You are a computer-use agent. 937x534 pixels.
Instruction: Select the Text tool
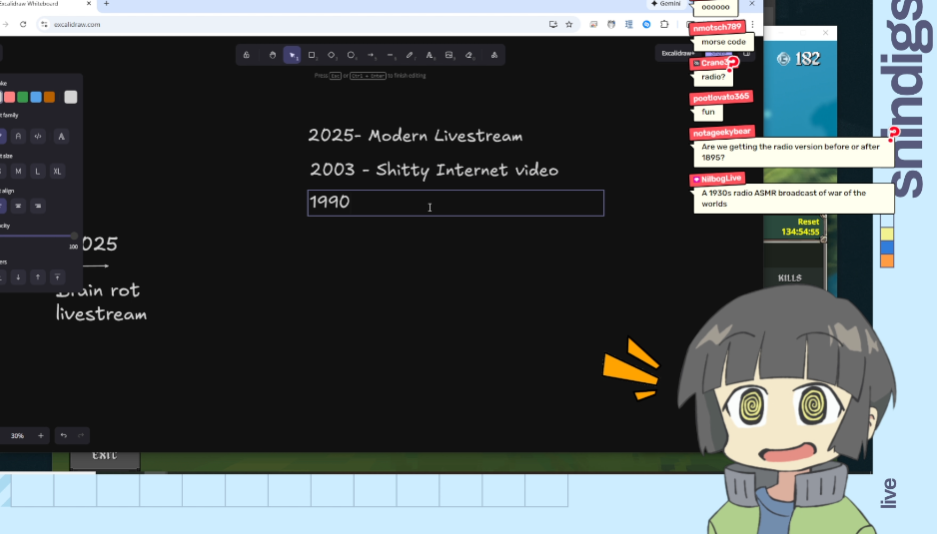tap(430, 55)
